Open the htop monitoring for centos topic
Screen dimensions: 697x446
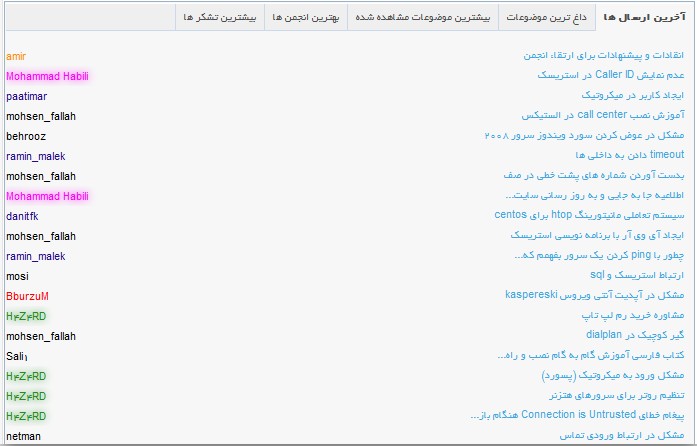(589, 215)
